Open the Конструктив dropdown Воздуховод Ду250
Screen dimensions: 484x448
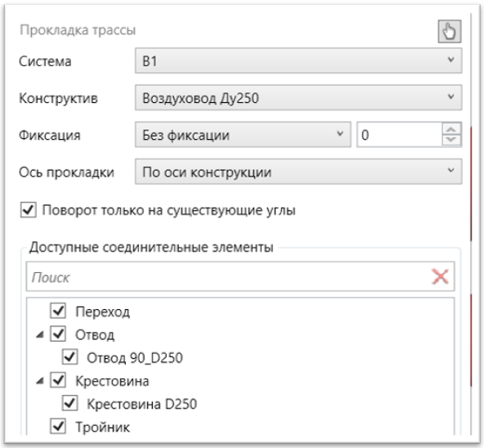click(298, 97)
